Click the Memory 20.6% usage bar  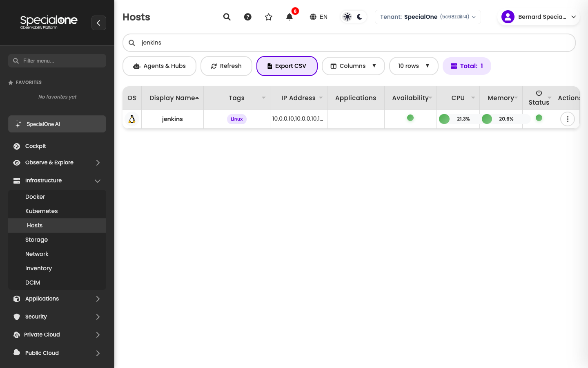pos(506,119)
